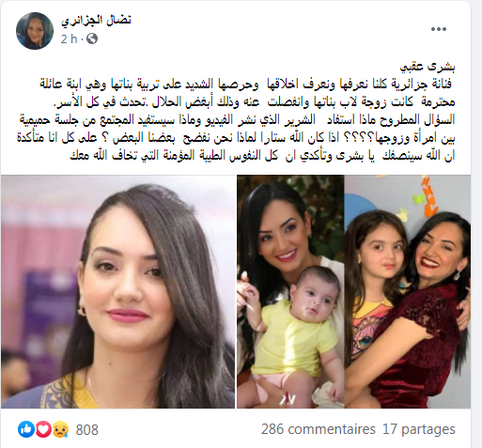Click the line starting with السؤال المطروح
Viewport: 482px width, 448px height.
click(237, 120)
